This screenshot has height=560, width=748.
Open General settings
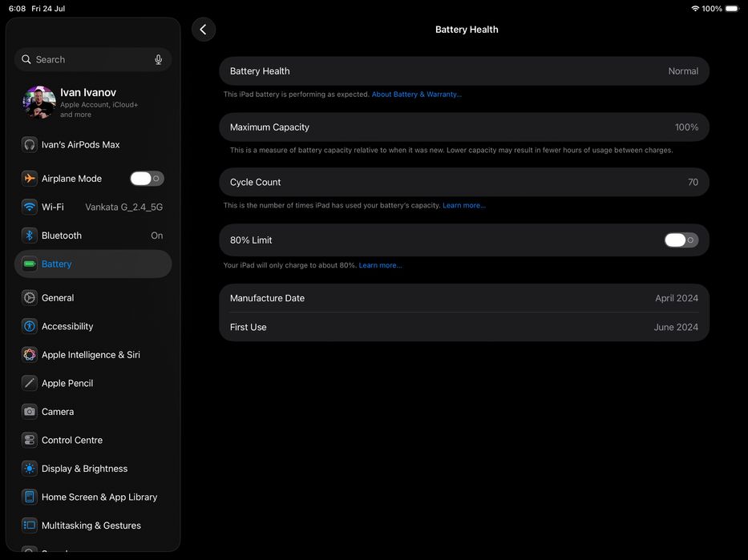[93, 298]
